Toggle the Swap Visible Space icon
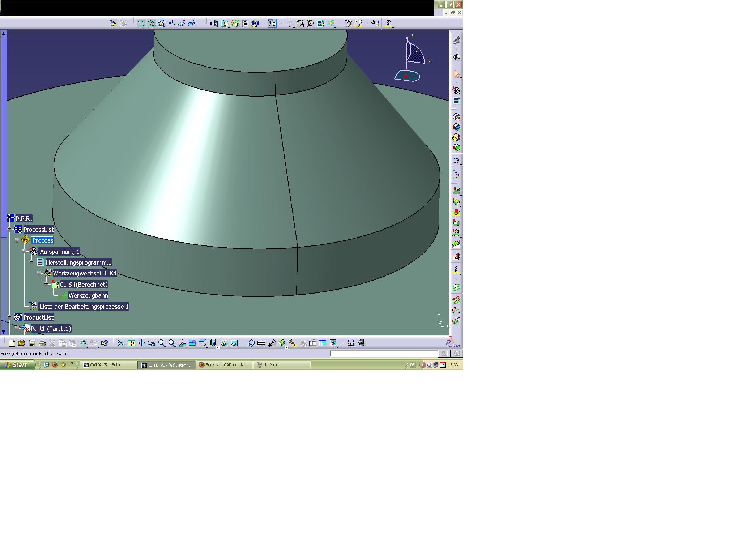Screen dimensions: 750x560 (234, 343)
